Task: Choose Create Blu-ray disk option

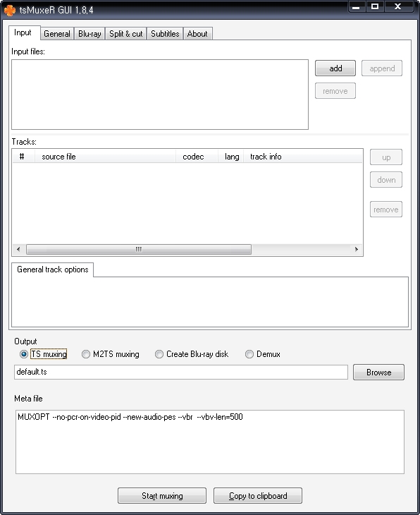Action: tap(192, 354)
